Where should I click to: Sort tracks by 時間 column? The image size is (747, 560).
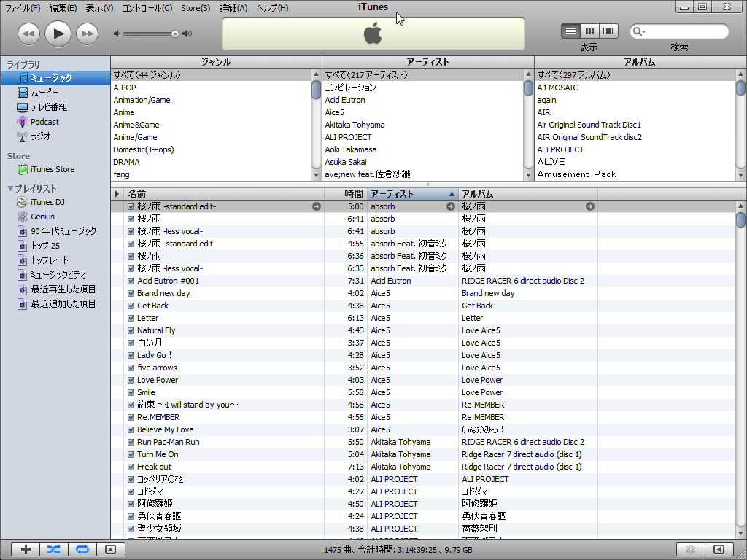coord(346,194)
